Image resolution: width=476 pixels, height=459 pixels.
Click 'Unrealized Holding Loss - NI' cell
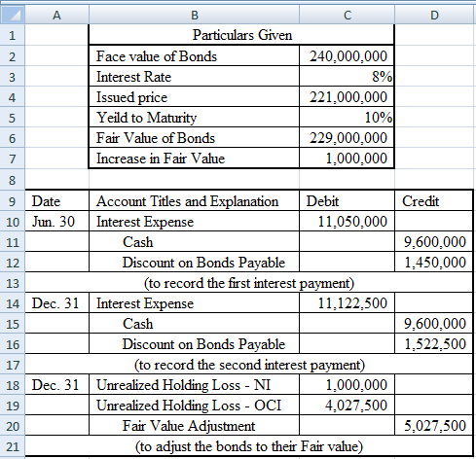[x=194, y=385]
